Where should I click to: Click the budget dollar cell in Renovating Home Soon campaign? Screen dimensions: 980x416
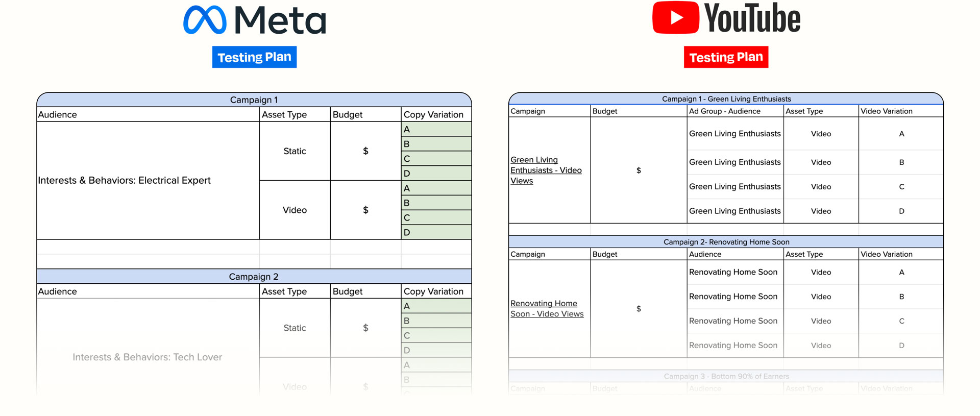(639, 309)
